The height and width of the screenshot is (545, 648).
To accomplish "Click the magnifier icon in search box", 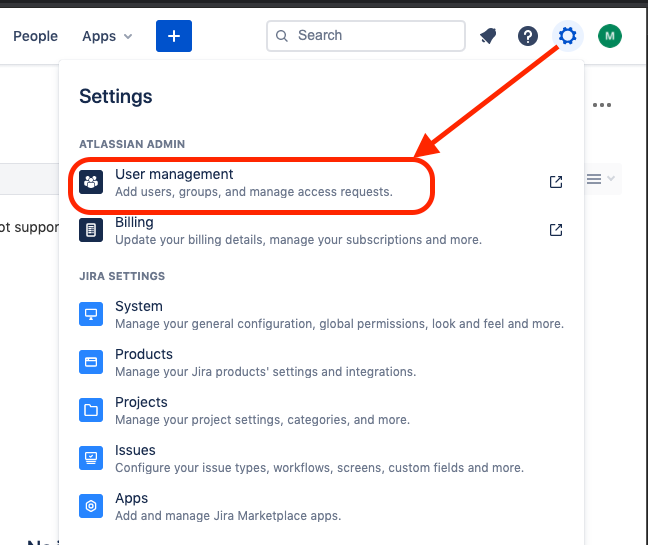I will tap(281, 36).
